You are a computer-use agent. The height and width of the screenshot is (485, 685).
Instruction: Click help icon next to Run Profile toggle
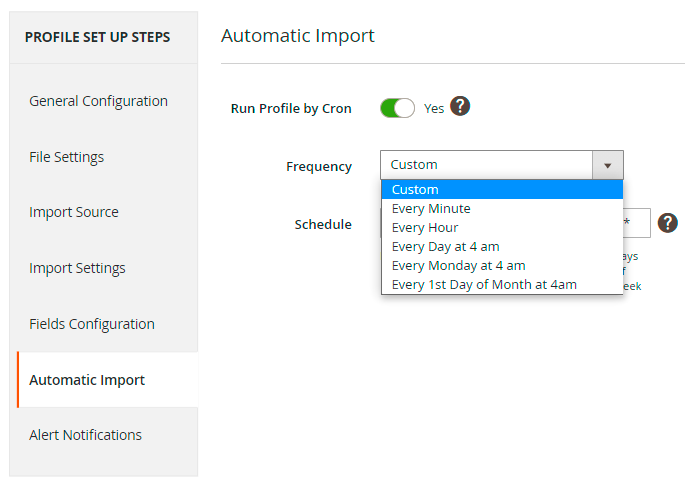tap(460, 107)
